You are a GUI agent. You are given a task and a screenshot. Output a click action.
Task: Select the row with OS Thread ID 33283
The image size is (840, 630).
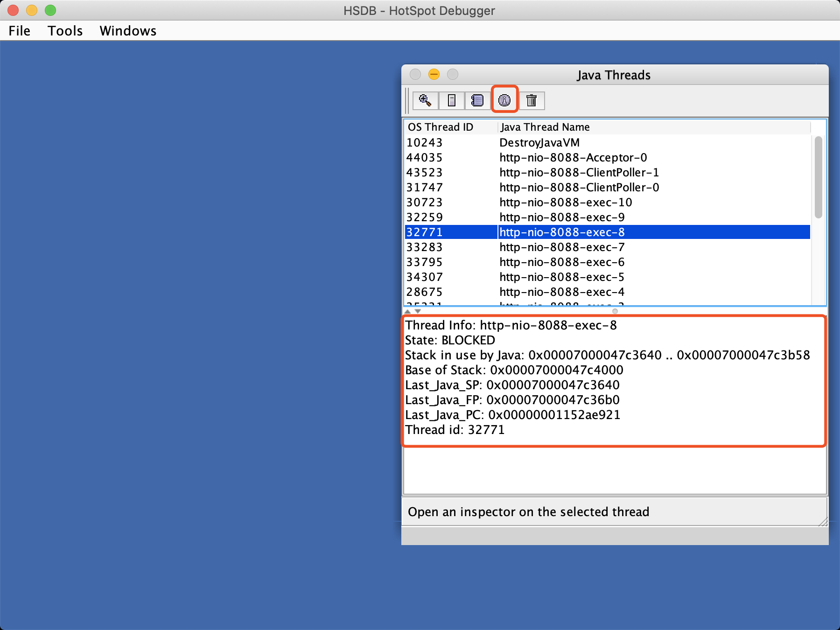[x=607, y=247]
